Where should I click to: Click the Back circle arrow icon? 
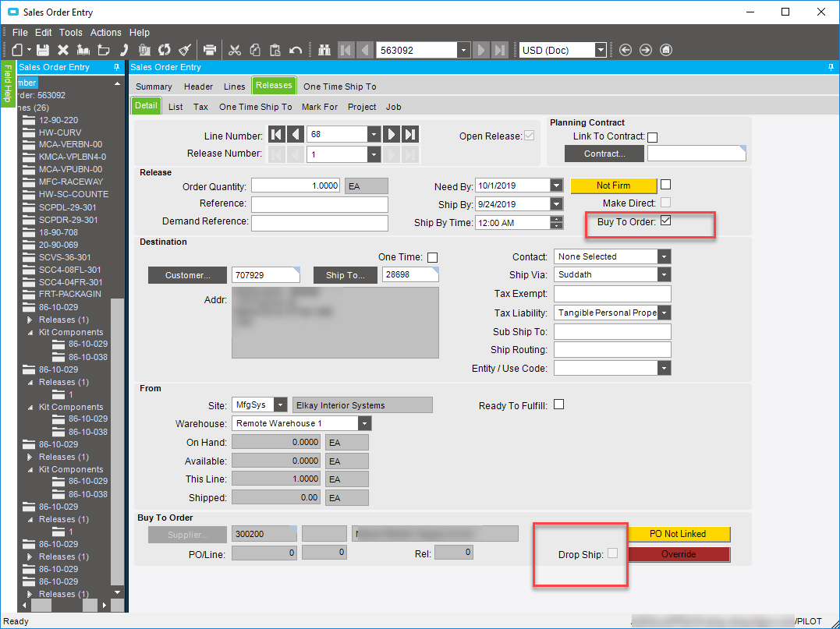coord(626,50)
